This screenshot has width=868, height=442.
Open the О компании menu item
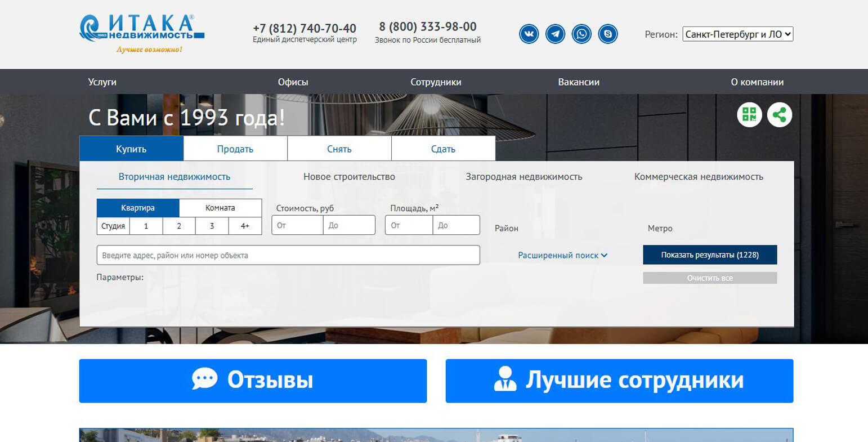[x=757, y=82]
